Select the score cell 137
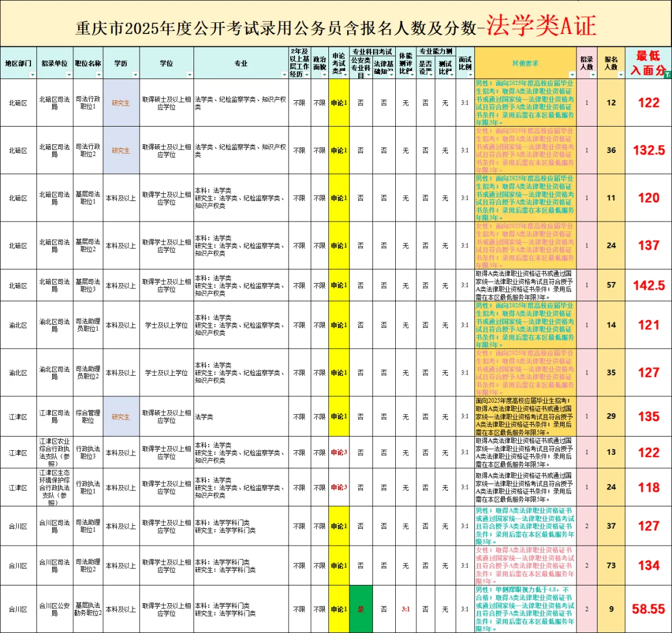 649,246
